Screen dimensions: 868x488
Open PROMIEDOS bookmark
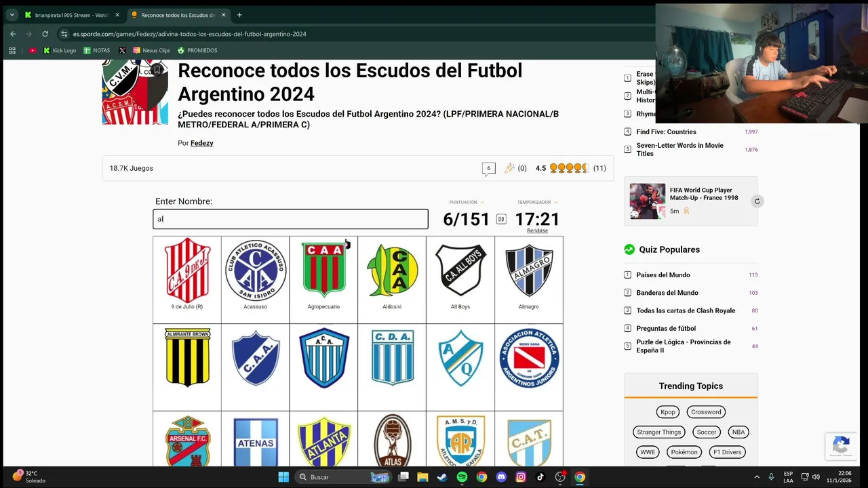(x=197, y=50)
